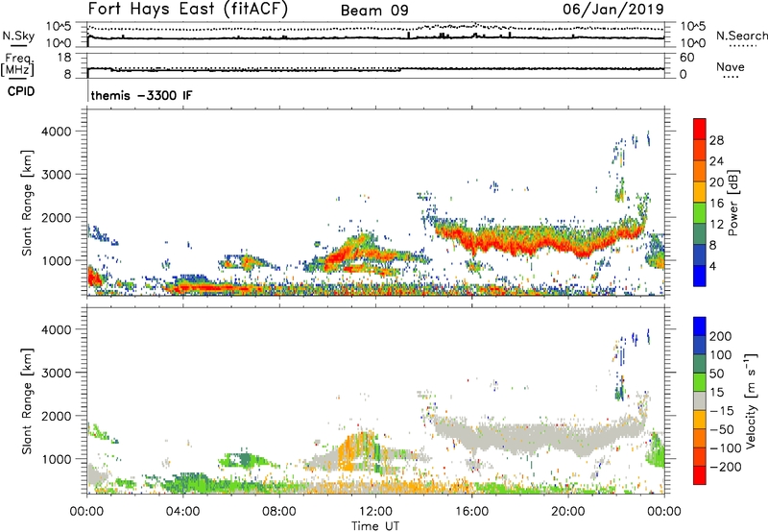
Task: Click the "24" power colorbar label
Action: pos(716,161)
